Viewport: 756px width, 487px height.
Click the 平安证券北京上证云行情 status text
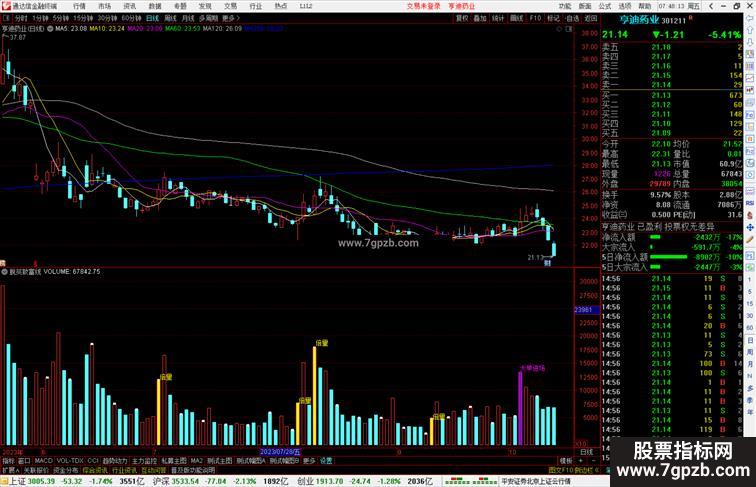click(536, 481)
